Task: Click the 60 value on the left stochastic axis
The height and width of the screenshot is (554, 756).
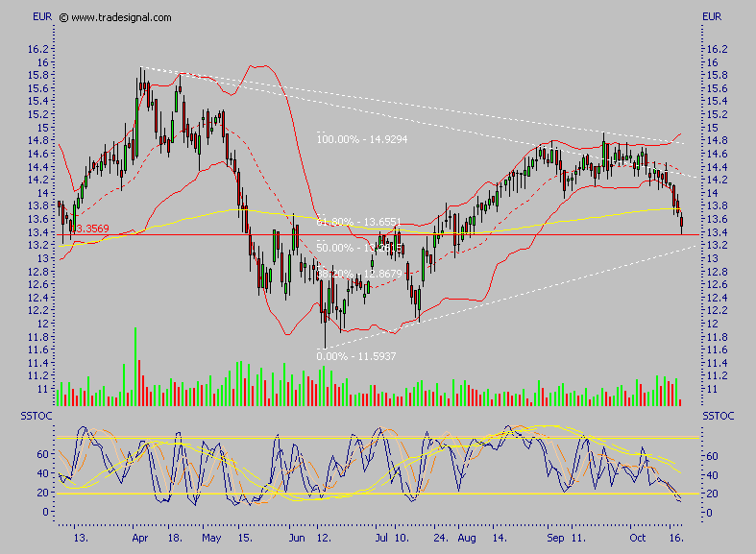Action: click(x=43, y=454)
